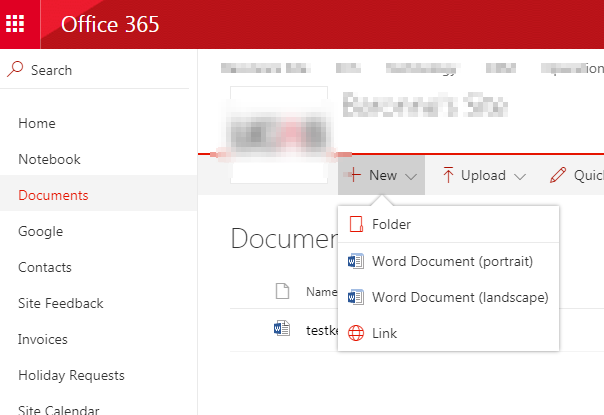Open the testk document file name
The width and height of the screenshot is (604, 415).
[322, 330]
